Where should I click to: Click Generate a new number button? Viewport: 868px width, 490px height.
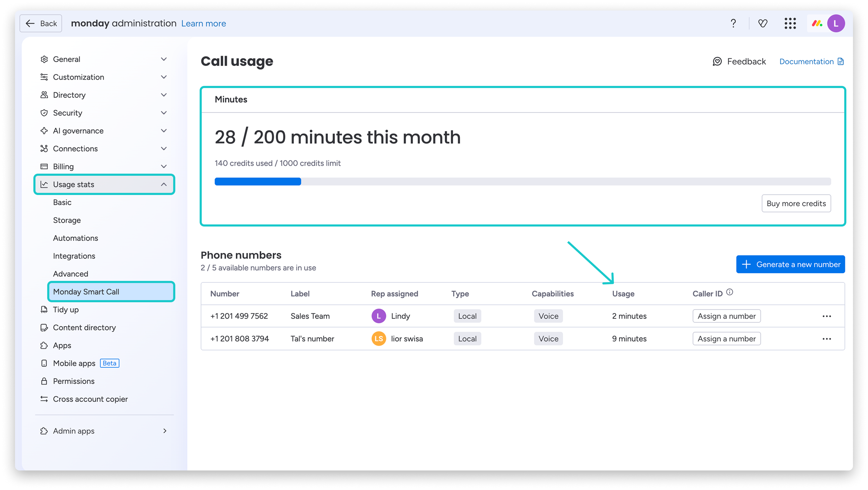[790, 264]
